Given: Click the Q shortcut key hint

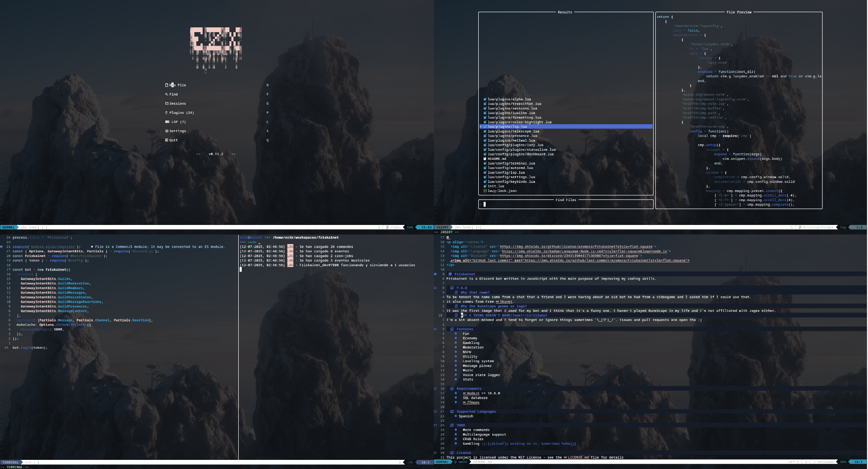Looking at the screenshot, I should (x=267, y=140).
